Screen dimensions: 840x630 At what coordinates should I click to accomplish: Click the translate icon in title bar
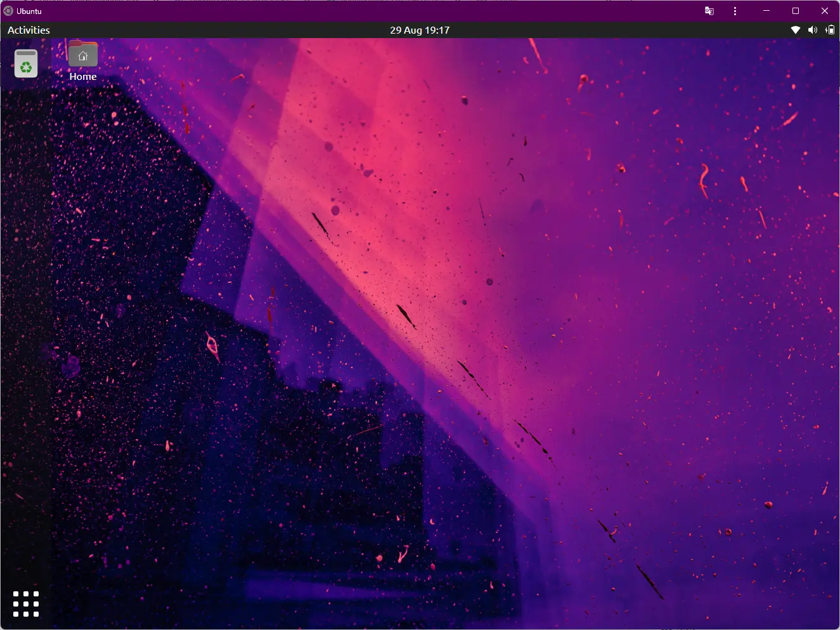[709, 11]
